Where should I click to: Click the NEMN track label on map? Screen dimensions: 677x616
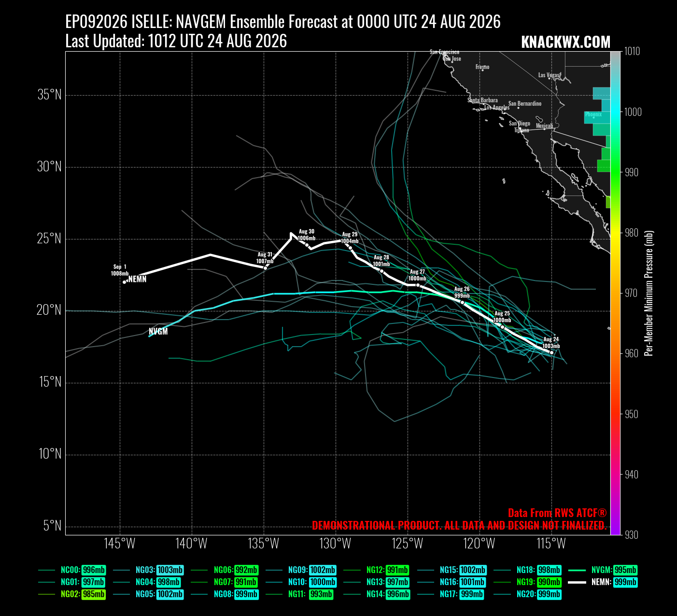tap(137, 279)
